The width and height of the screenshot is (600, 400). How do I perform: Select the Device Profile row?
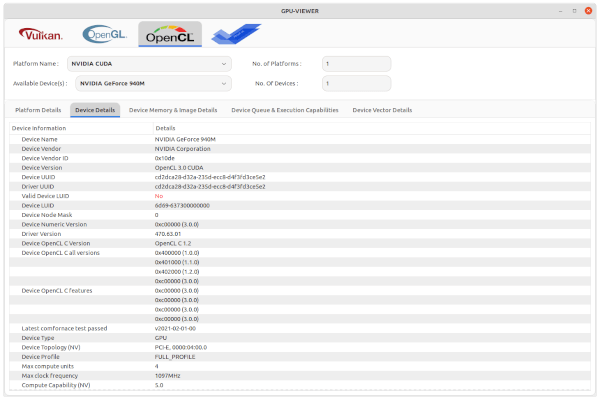300,357
